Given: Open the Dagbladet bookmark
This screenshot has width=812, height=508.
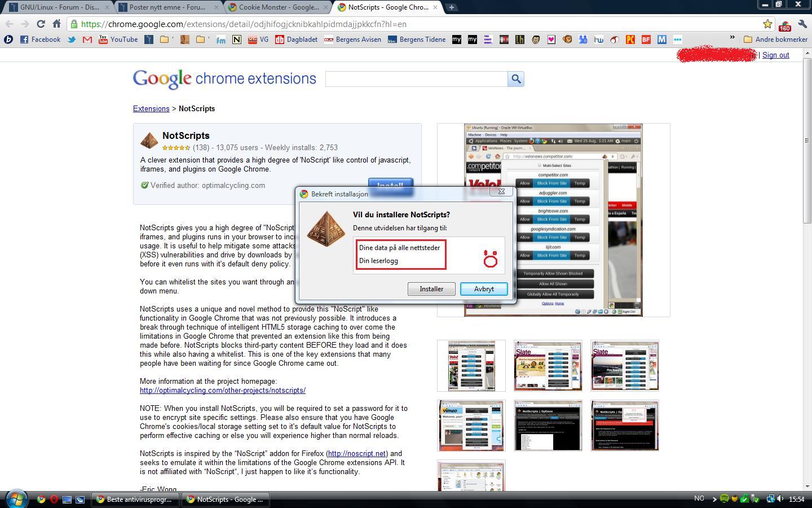Looking at the screenshot, I should point(296,40).
